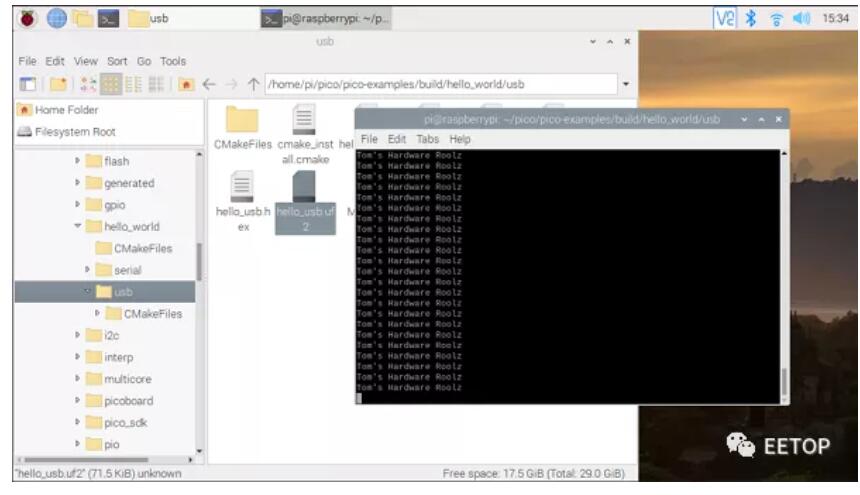
Task: Click folder tree vertical scrollbar
Action: click(199, 261)
